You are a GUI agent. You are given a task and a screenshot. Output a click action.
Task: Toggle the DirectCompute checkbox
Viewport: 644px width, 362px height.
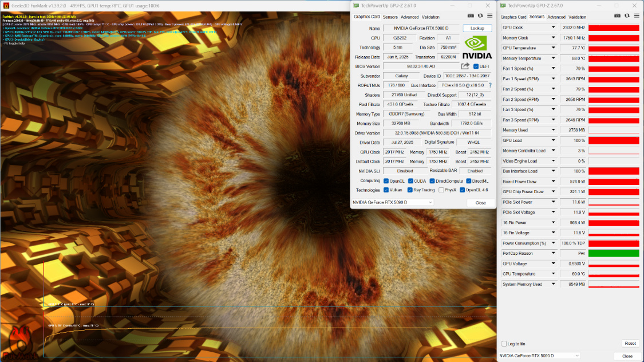click(432, 181)
